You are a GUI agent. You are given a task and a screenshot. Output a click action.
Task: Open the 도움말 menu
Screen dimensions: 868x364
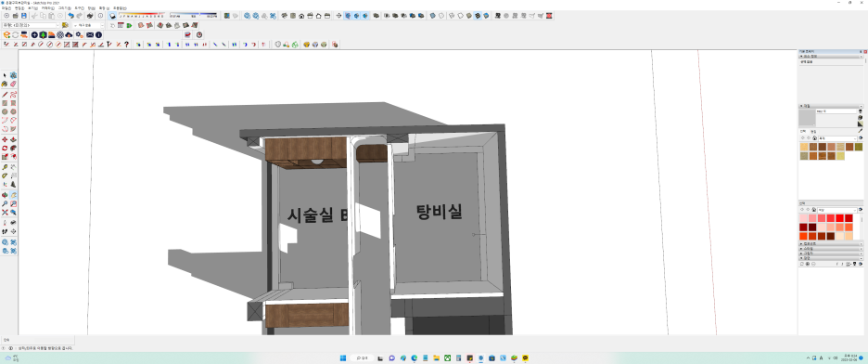(x=121, y=8)
